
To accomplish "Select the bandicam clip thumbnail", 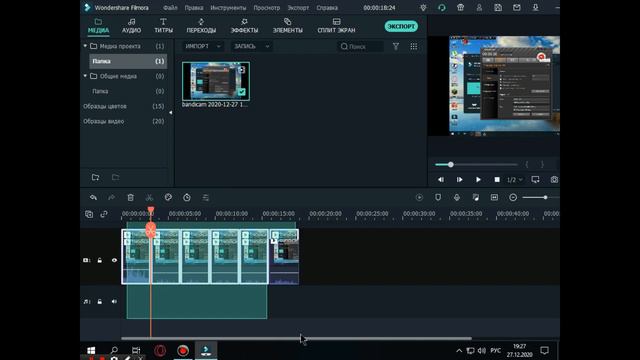I will [216, 81].
